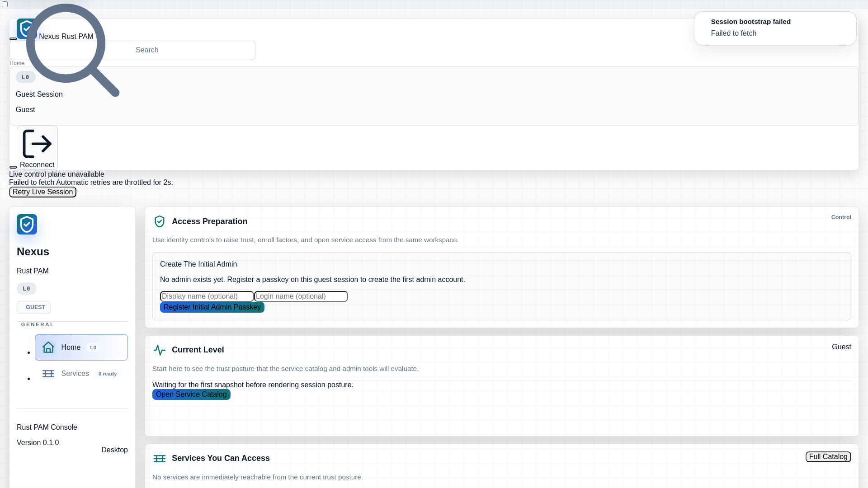Click the Current Level pulse icon

[x=160, y=350]
